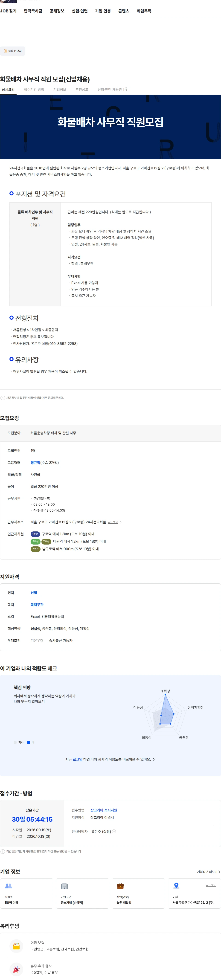Click the 로그인 link in 적합도 section
The height and width of the screenshot is (980, 221).
pyautogui.click(x=78, y=759)
